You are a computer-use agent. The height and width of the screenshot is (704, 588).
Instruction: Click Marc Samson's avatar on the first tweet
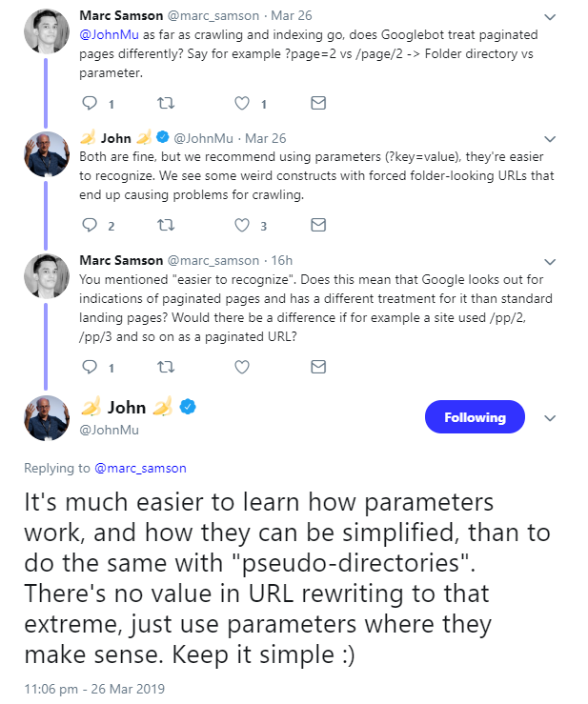[x=47, y=31]
